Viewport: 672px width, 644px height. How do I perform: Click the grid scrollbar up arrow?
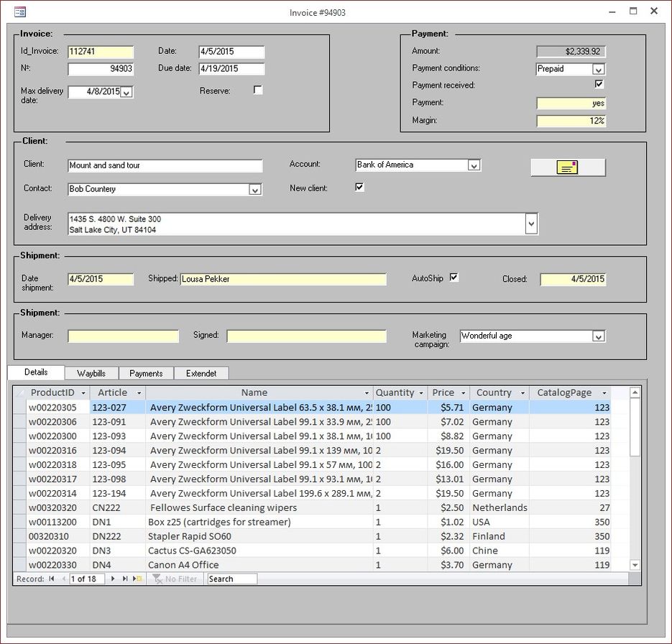(x=635, y=392)
